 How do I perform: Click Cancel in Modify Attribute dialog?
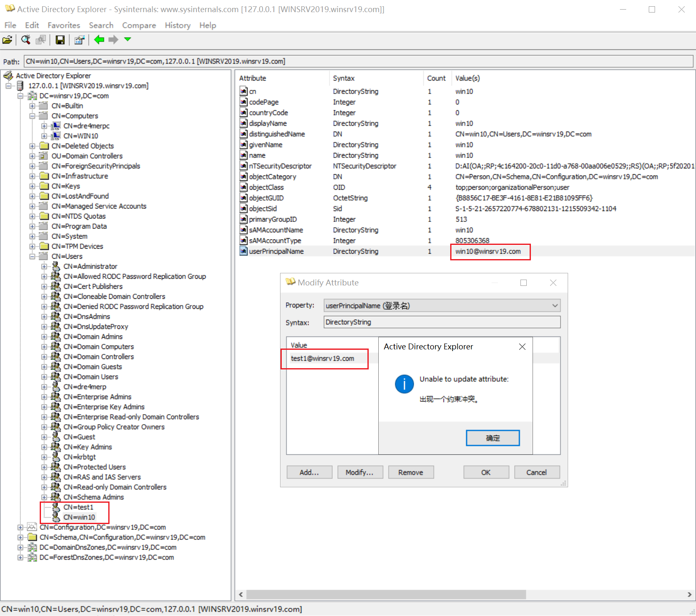click(x=537, y=472)
